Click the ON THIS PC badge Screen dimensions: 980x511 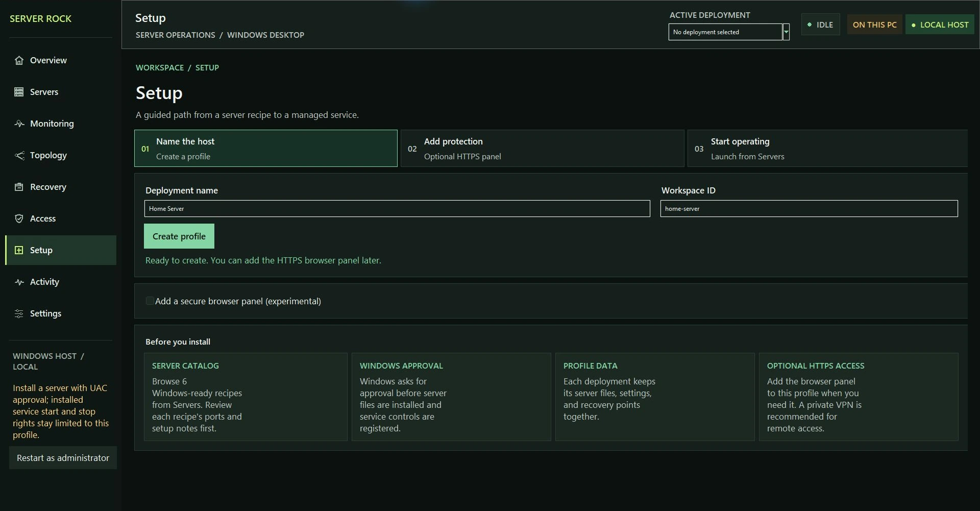click(x=874, y=25)
